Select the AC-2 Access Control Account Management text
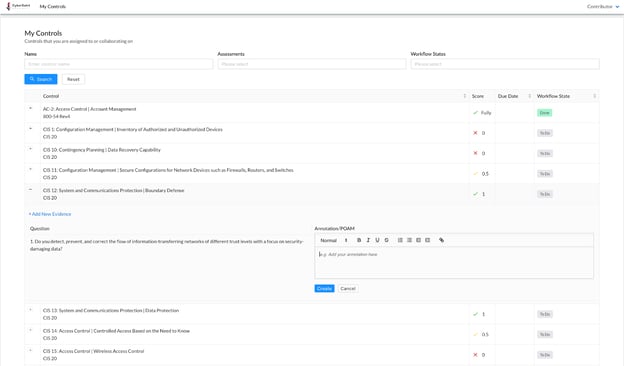Image resolution: width=624 pixels, height=366 pixels. coord(90,109)
